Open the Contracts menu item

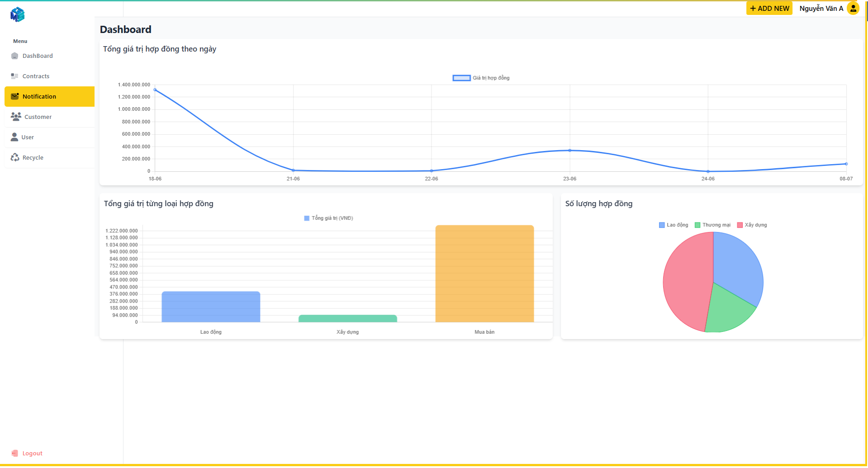click(36, 76)
